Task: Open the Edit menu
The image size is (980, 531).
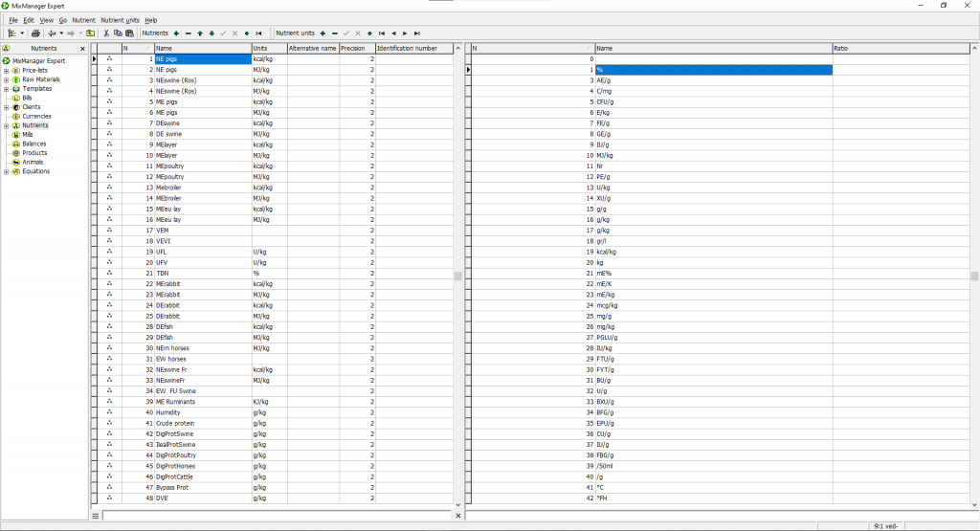Action: point(29,20)
